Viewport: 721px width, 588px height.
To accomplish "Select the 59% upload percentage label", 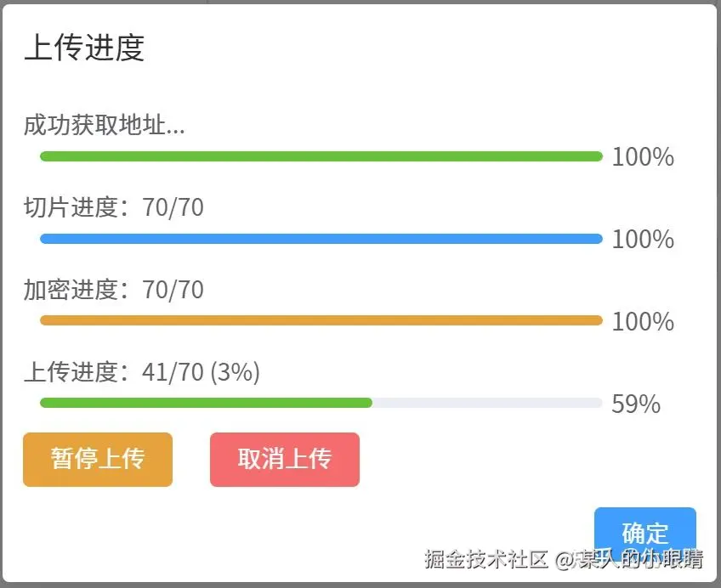I will (x=636, y=404).
